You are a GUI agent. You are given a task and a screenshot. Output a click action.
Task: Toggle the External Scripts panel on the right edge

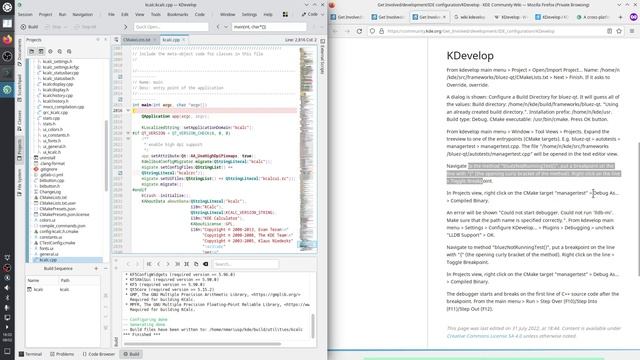click(322, 56)
